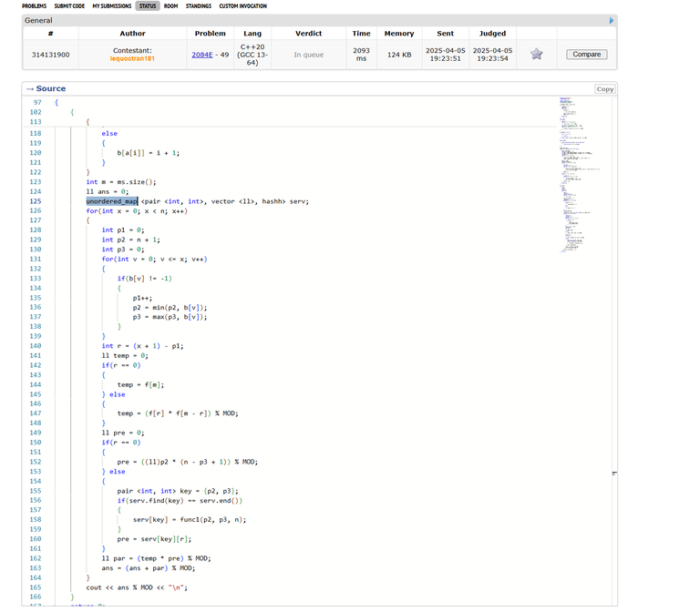Jump to sticky scope line 113
Screen dimensions: 700x612
[36, 122]
